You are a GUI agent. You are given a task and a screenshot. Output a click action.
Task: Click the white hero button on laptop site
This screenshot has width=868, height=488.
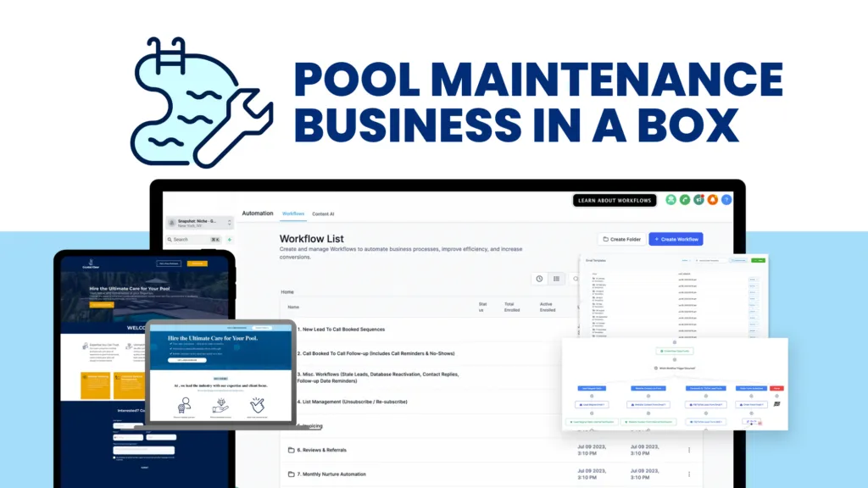point(187,360)
